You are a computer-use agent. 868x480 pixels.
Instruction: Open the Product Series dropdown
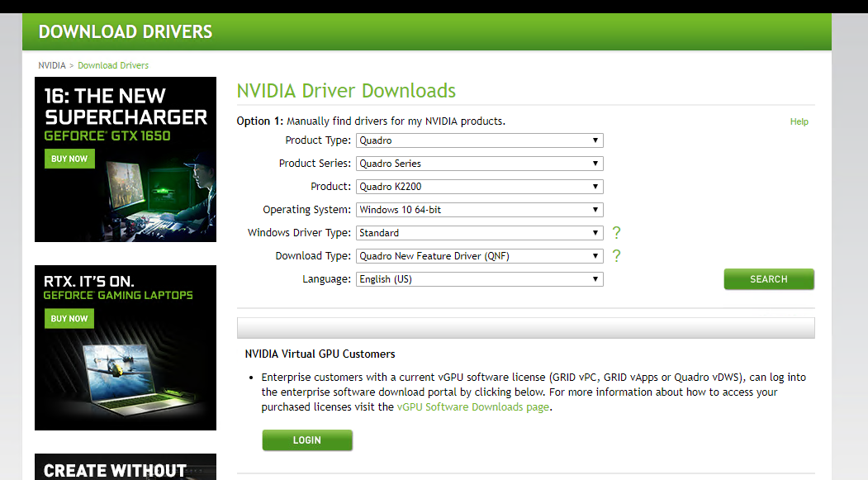tap(479, 164)
